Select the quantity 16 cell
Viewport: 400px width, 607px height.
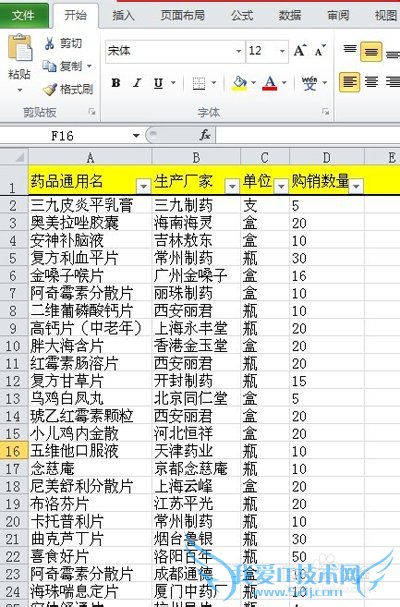click(x=326, y=276)
